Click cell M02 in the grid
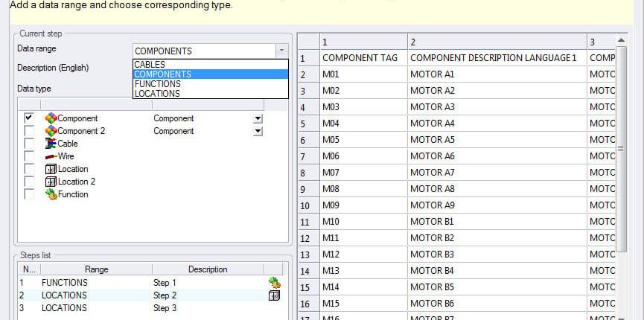 coord(363,91)
